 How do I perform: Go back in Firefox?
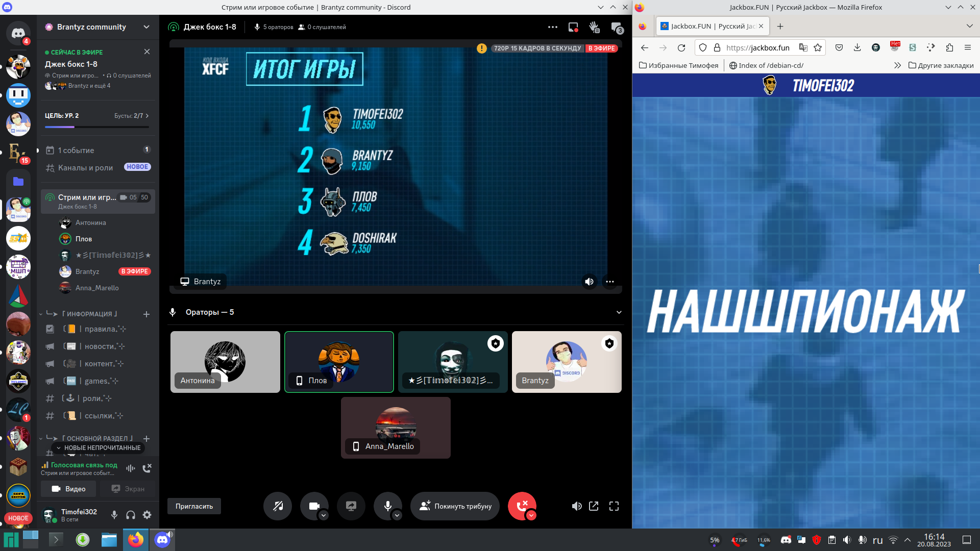coord(645,47)
